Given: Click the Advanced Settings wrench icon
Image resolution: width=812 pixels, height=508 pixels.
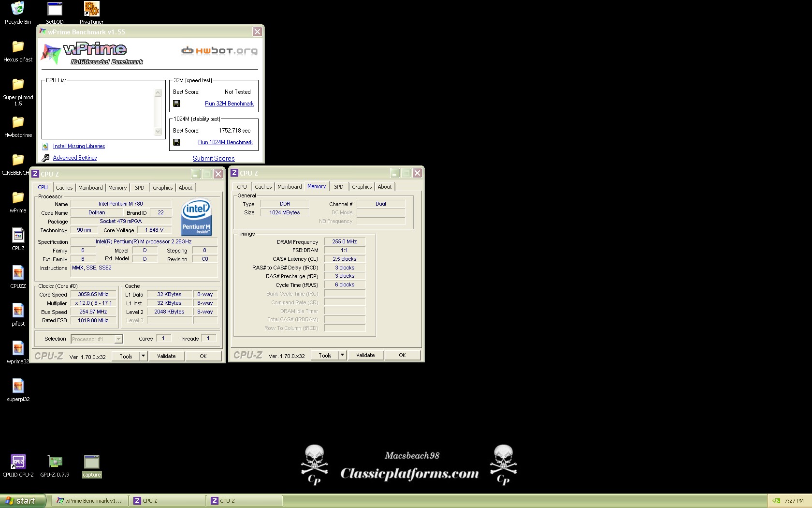Looking at the screenshot, I should coord(45,158).
